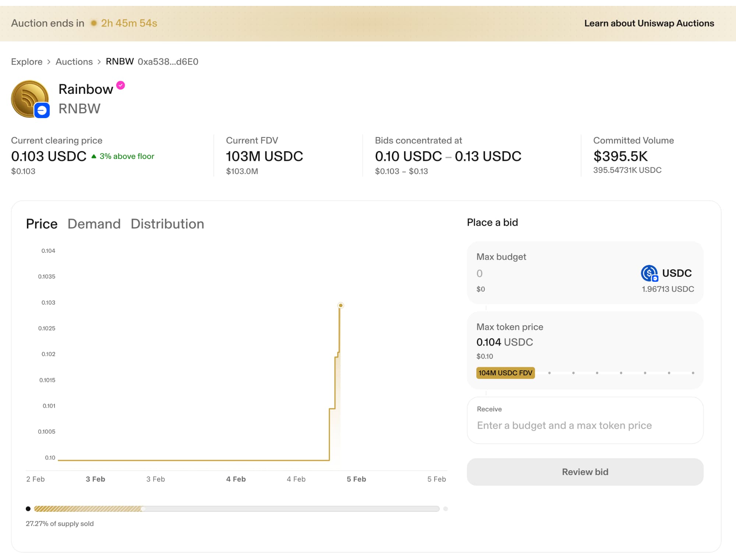The height and width of the screenshot is (560, 736).
Task: Go to Explore via breadcrumb
Action: tap(26, 61)
